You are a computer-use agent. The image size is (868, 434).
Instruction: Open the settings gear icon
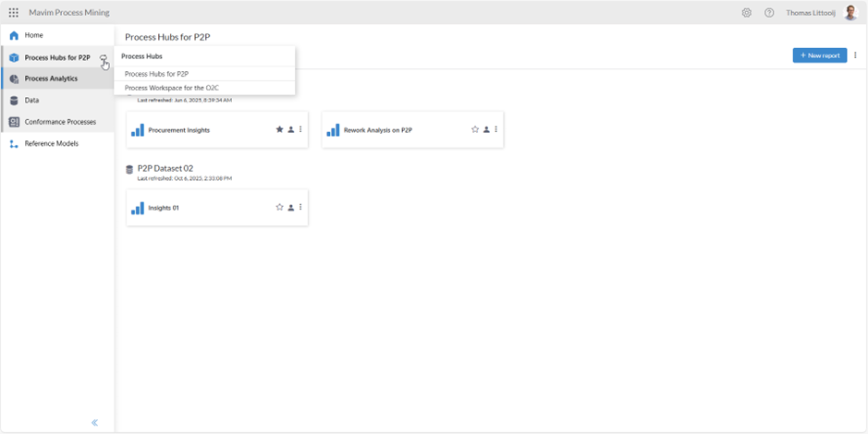pyautogui.click(x=747, y=13)
